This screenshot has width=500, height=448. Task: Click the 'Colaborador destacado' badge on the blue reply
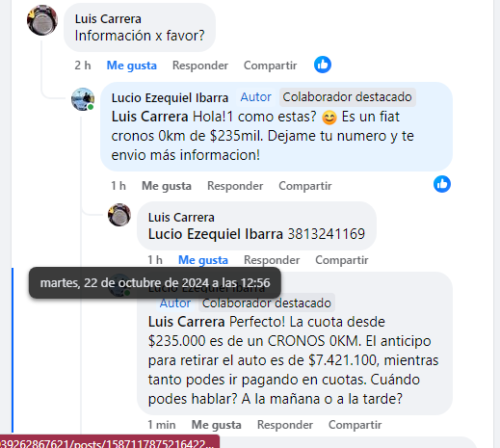(347, 97)
